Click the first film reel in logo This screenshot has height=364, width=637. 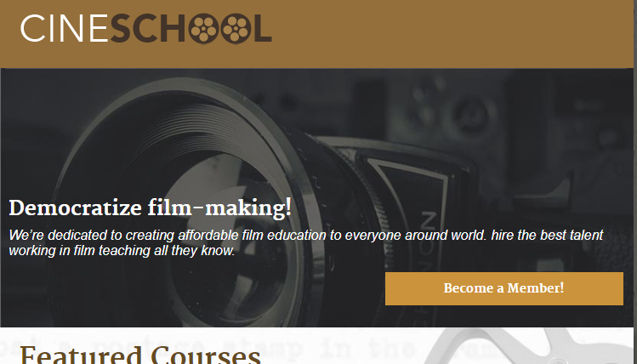tap(204, 28)
